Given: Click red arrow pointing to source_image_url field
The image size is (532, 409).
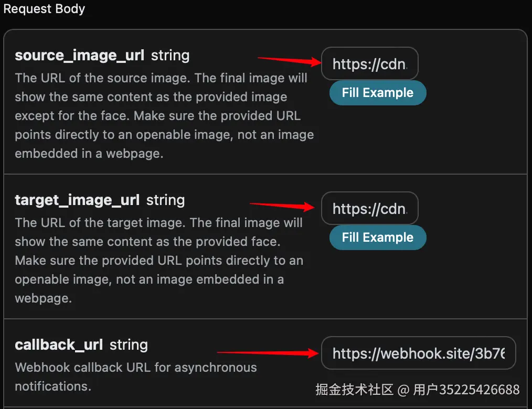Looking at the screenshot, I should pos(290,60).
